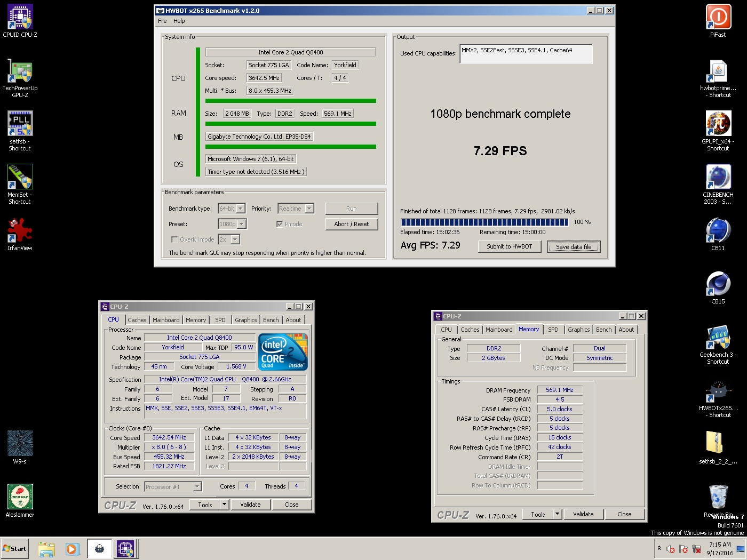Click the Save data file button
This screenshot has height=560, width=747.
[x=574, y=246]
